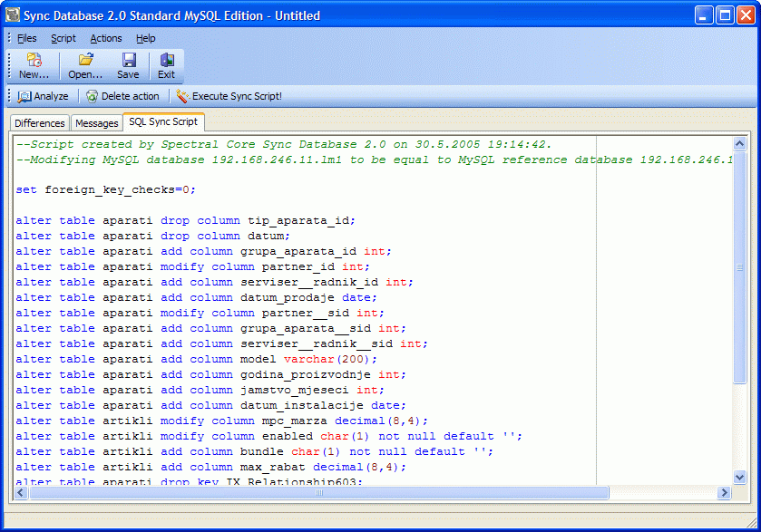Screen dimensions: 761x532
Task: Click the 'modify column partner_id int' line
Action: (x=192, y=267)
